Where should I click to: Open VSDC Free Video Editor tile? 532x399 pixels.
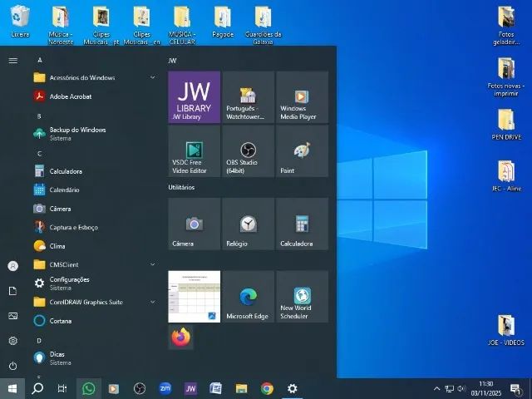[194, 151]
